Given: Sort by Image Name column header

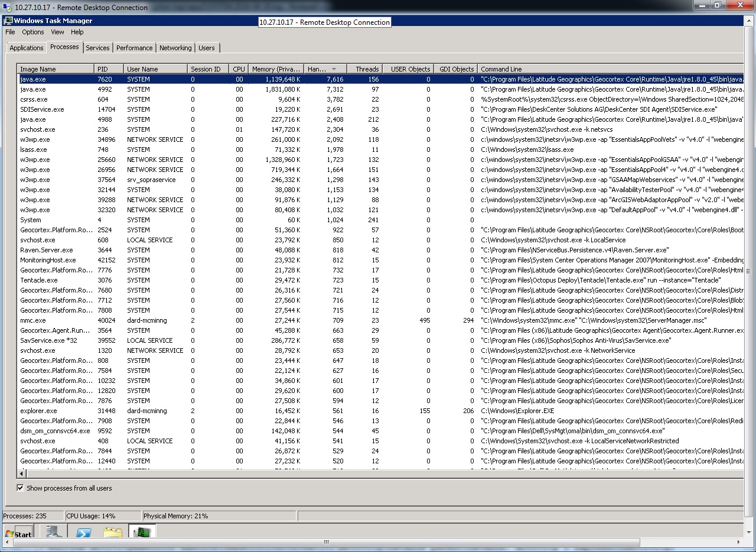Looking at the screenshot, I should [56, 69].
